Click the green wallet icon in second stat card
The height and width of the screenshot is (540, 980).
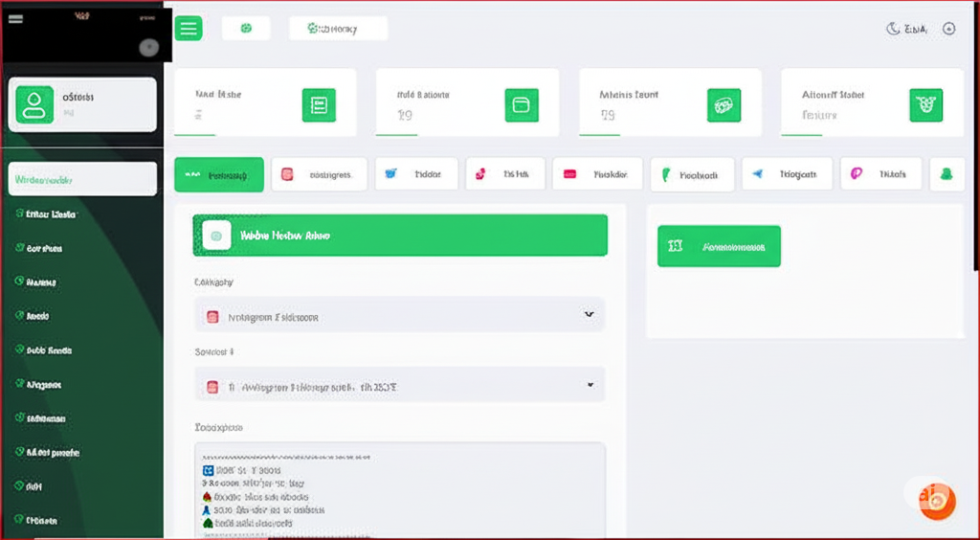coord(522,105)
